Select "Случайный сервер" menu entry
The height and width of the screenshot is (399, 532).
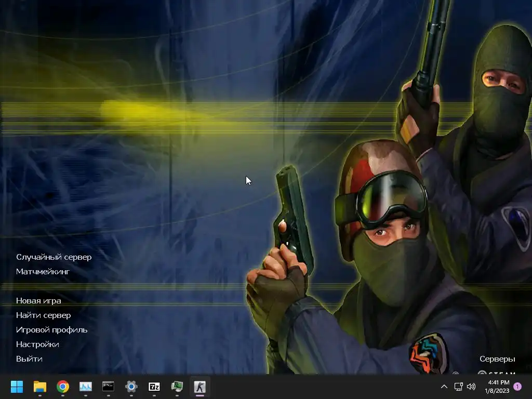[x=54, y=257]
